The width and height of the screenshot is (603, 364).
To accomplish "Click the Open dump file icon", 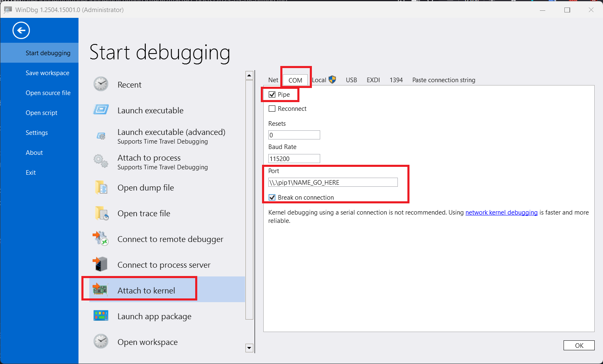I will [x=101, y=188].
